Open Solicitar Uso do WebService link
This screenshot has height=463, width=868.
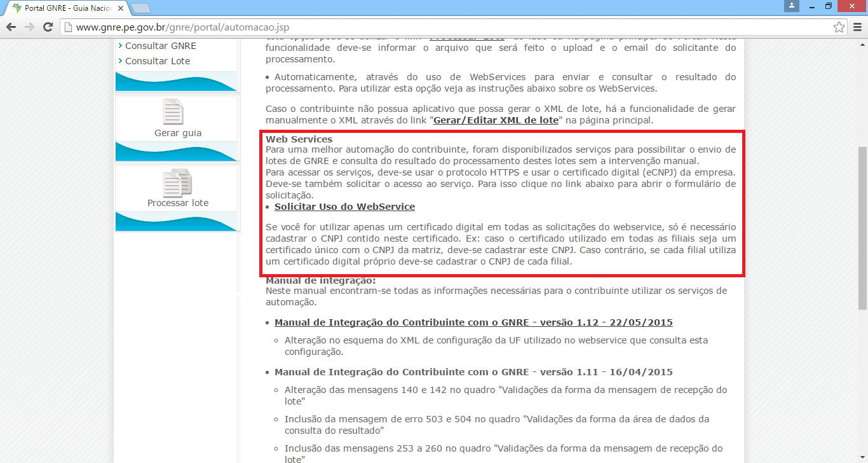344,207
